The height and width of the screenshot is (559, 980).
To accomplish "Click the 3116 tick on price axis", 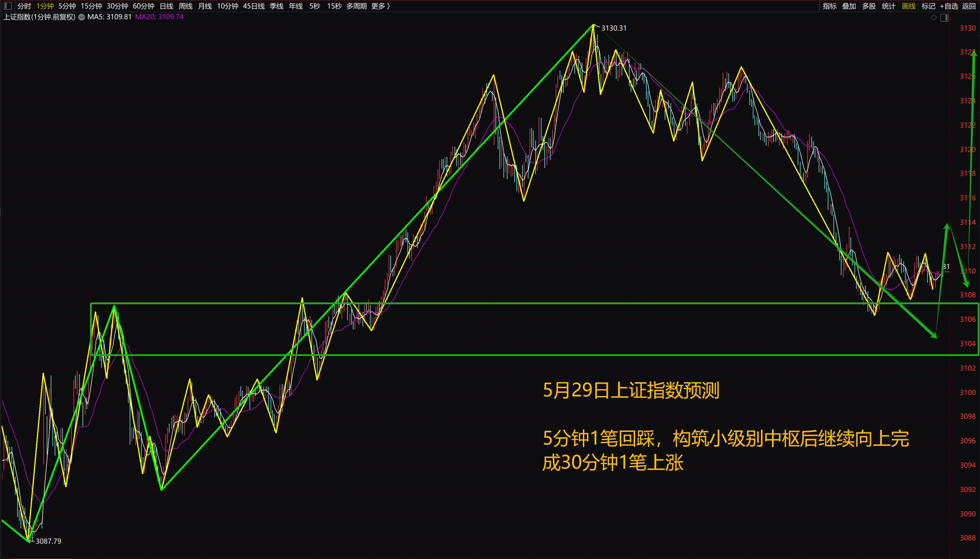I will point(968,198).
